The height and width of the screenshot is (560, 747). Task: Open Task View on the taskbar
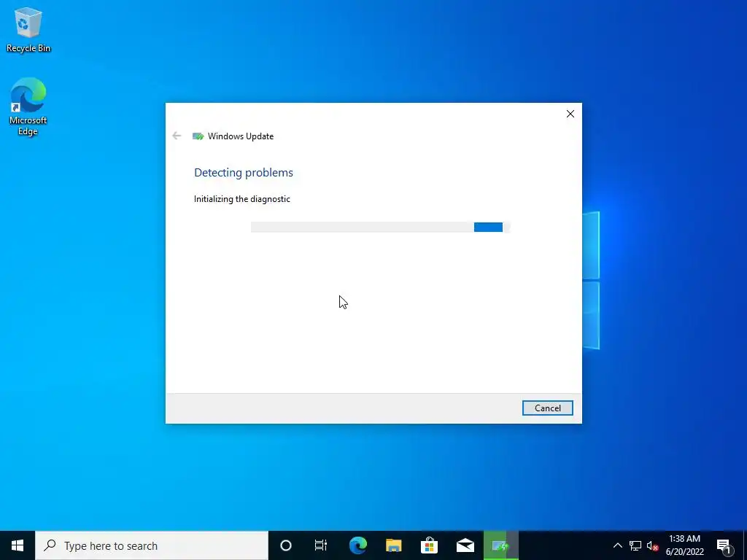[321, 545]
